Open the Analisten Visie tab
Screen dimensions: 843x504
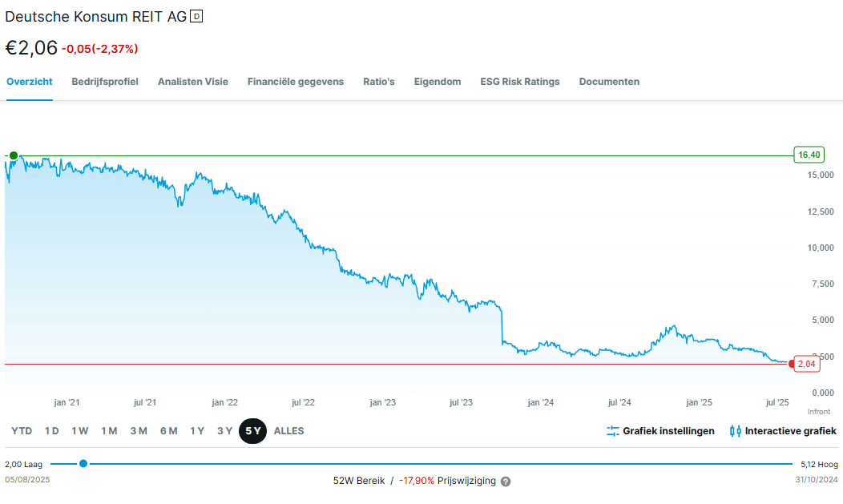pos(193,82)
